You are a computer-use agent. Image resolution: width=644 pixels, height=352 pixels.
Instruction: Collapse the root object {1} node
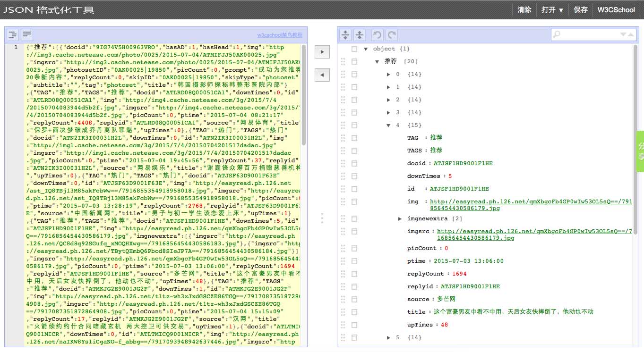point(366,49)
